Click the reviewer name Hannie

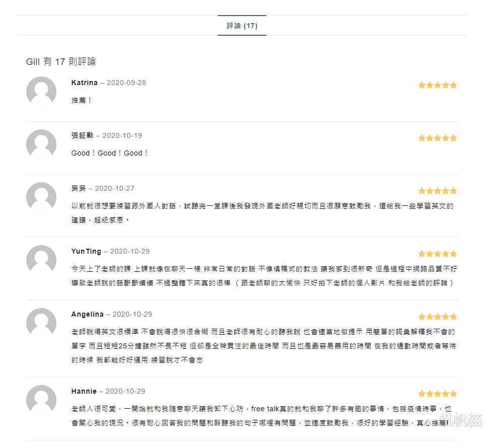point(84,391)
